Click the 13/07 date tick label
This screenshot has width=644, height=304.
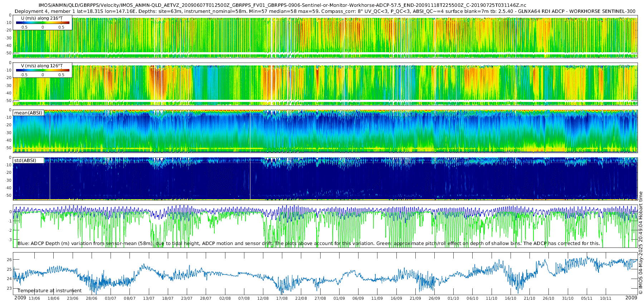[x=149, y=298]
